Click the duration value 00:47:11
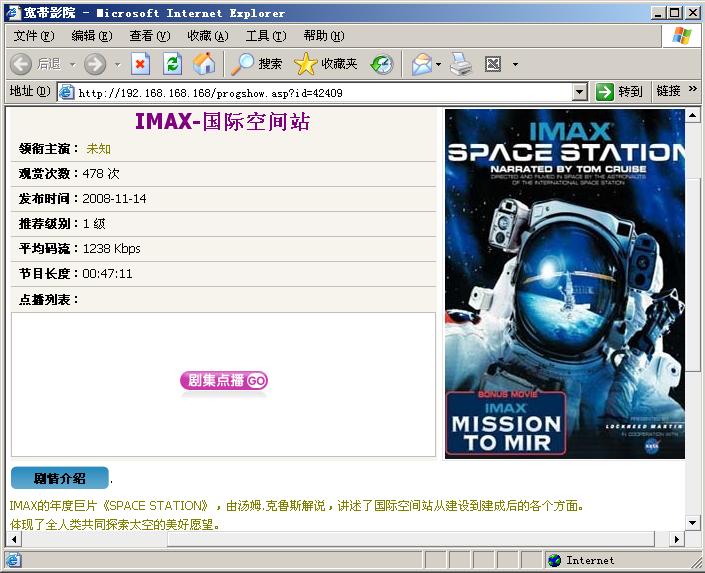The width and height of the screenshot is (705, 573). [x=107, y=274]
